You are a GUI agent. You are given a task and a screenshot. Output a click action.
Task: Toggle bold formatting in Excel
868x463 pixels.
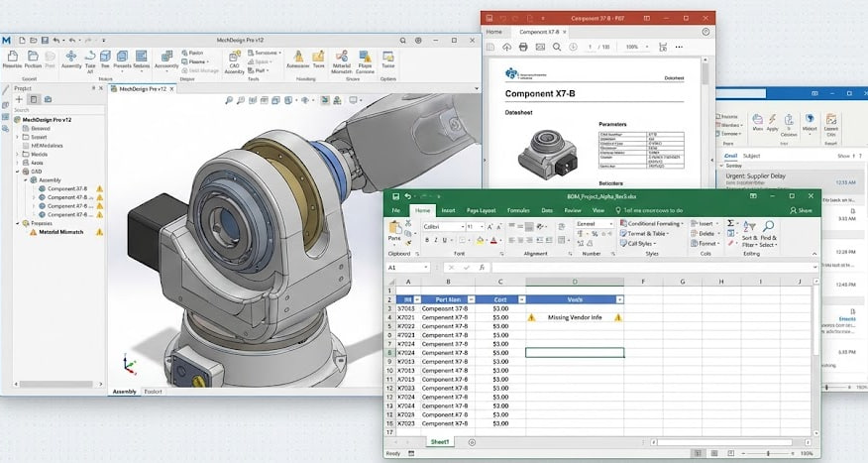426,240
